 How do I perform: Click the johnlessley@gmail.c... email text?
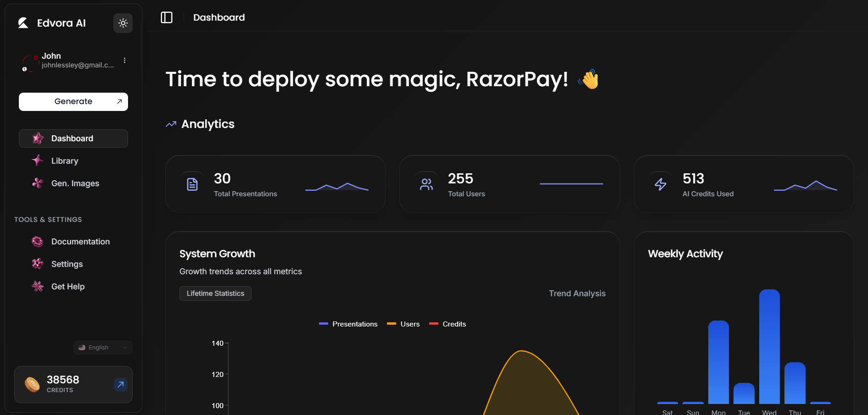[x=78, y=65]
